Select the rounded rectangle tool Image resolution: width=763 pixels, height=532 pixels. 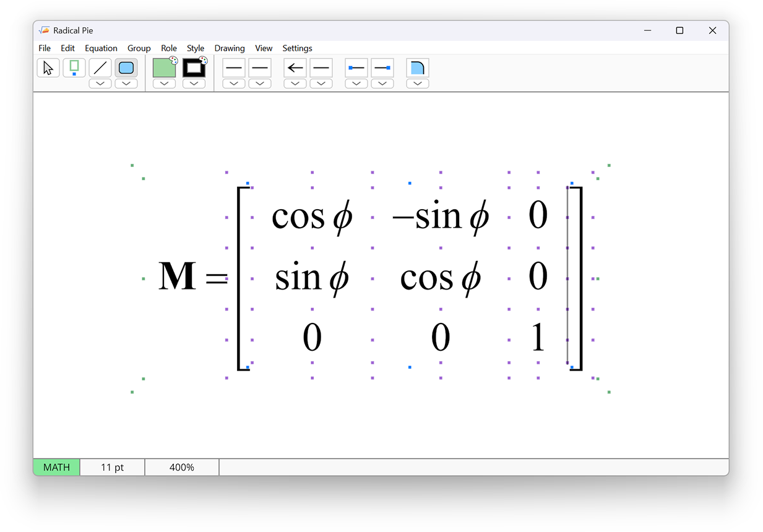pos(126,67)
